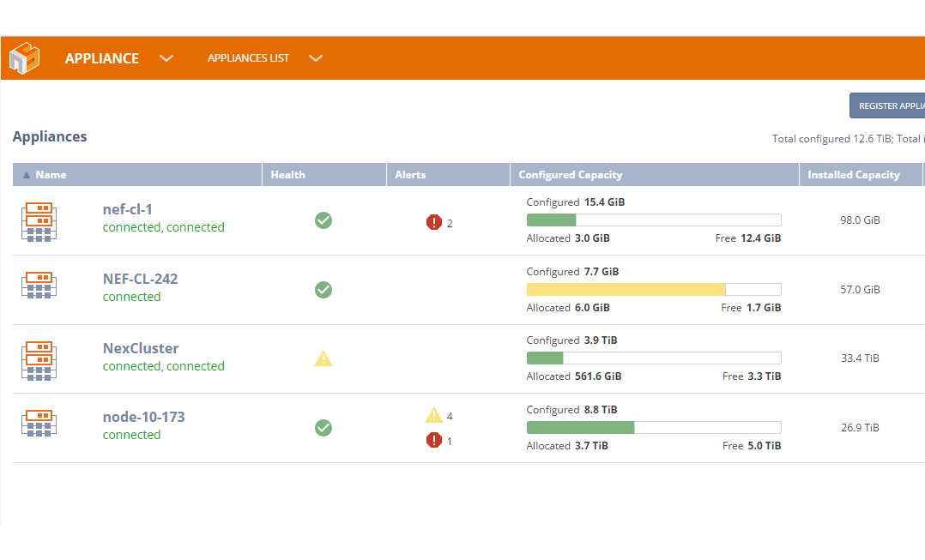
Task: Click the capacity bar for node-10-173
Action: (x=654, y=428)
